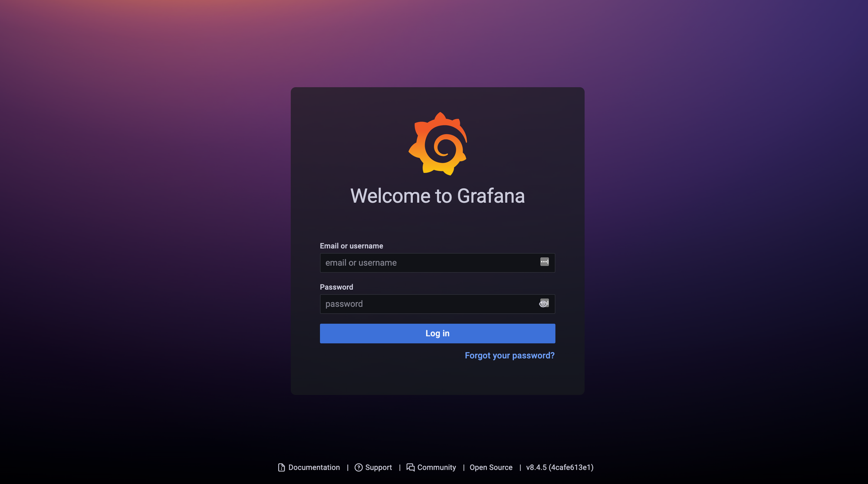This screenshot has height=484, width=868.
Task: Click the email or username field
Action: pos(437,262)
